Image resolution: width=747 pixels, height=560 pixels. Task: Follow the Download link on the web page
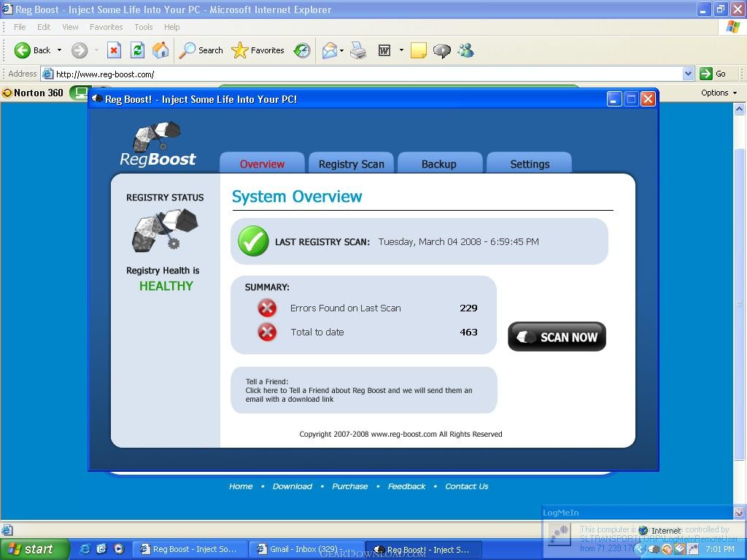[x=292, y=486]
